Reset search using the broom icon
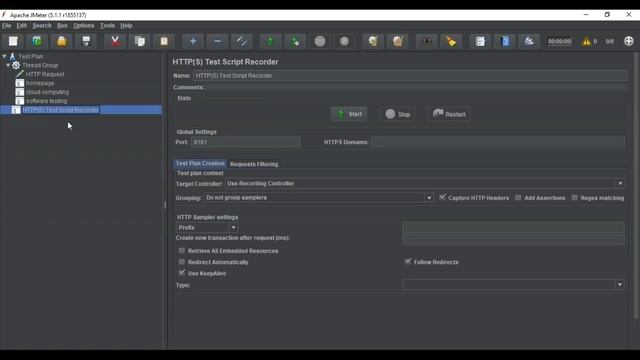The width and height of the screenshot is (640, 360). 451,41
